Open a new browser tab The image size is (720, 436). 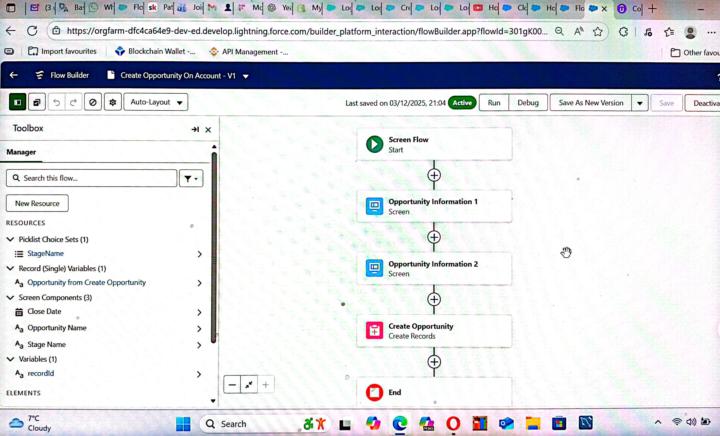pos(652,8)
